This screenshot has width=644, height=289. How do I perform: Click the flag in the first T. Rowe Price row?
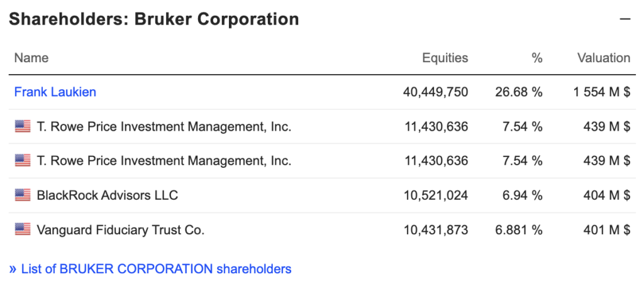tap(23, 126)
